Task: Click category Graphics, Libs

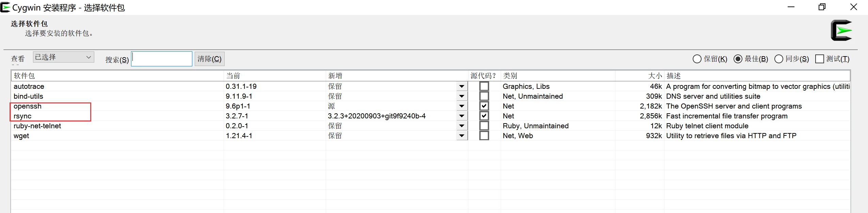Action: [526, 86]
